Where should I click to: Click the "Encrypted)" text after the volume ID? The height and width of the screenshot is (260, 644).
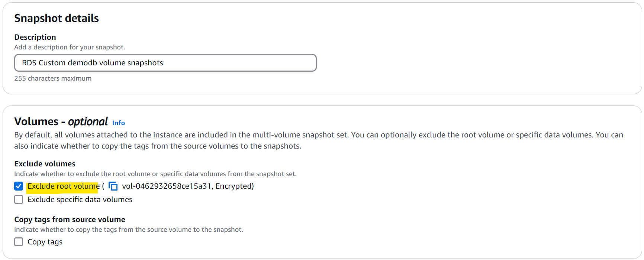coord(235,186)
